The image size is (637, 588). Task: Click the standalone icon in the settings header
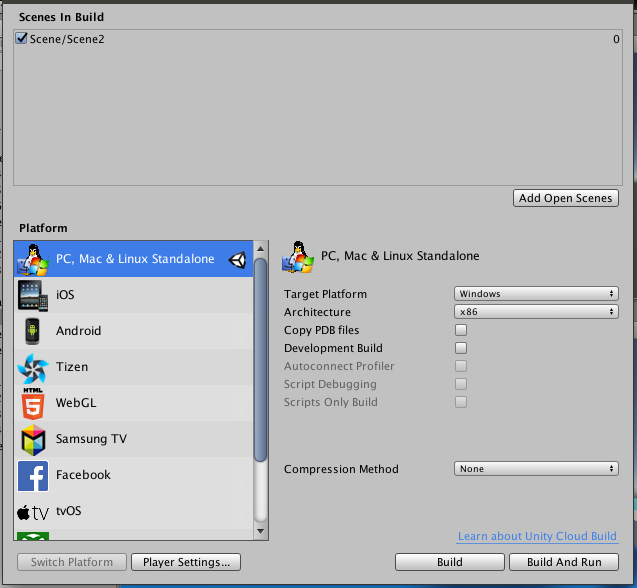point(298,256)
